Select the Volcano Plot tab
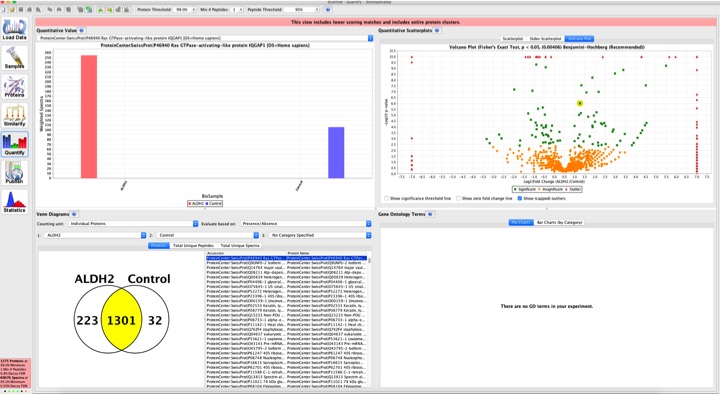The height and width of the screenshot is (394, 720). tap(579, 39)
